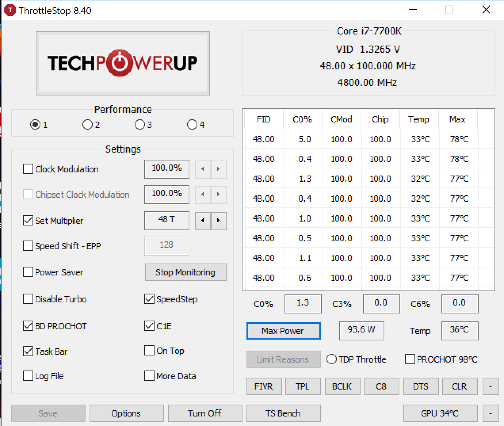
Task: Click the VID 1.3265 V text
Action: [x=368, y=49]
